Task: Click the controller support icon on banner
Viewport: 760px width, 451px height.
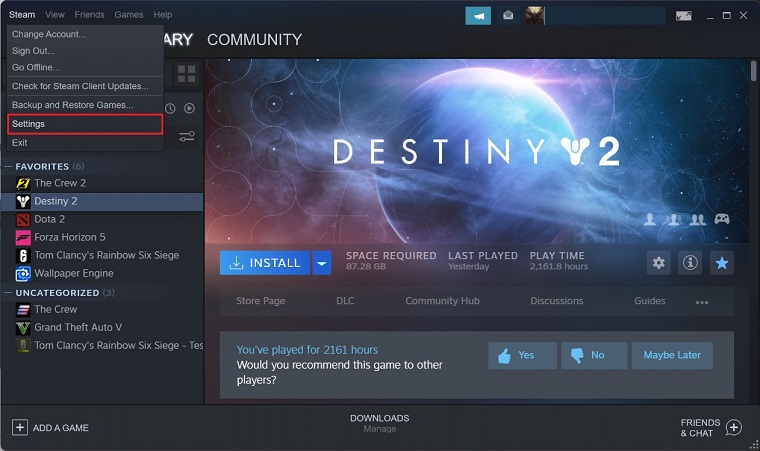Action: [x=722, y=219]
